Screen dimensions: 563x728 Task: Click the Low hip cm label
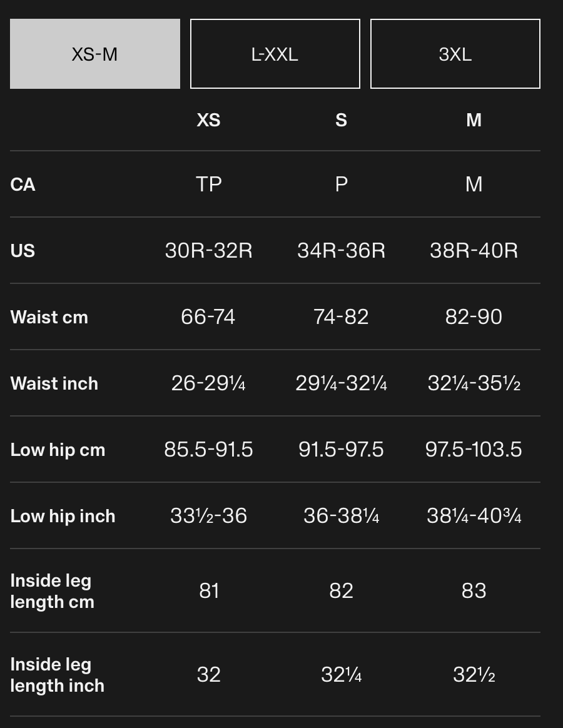click(58, 450)
